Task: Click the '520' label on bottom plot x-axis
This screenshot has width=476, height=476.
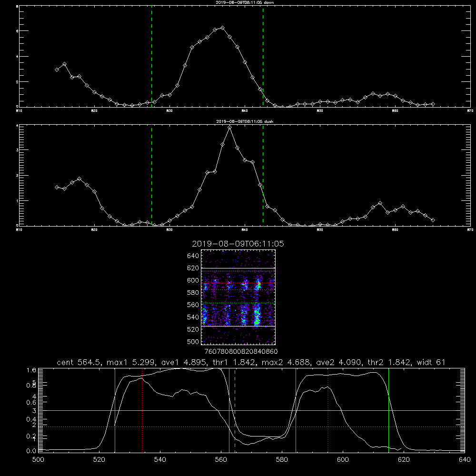Action: tap(99, 460)
